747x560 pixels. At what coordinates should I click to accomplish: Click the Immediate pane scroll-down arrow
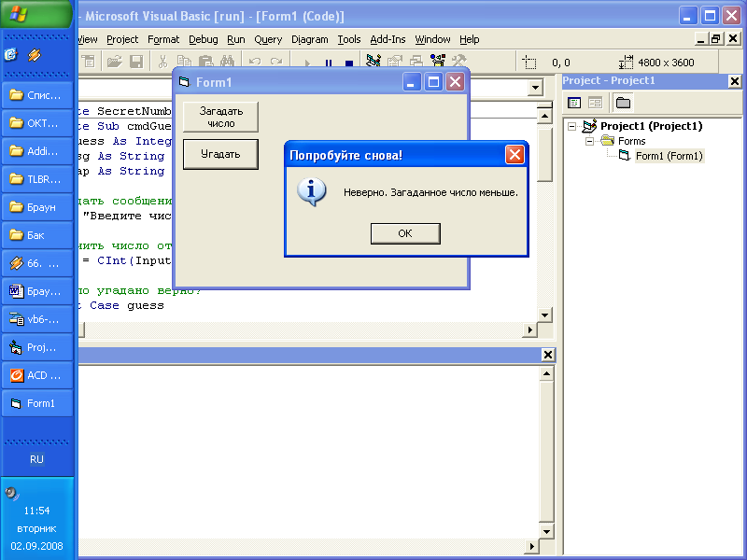[546, 531]
